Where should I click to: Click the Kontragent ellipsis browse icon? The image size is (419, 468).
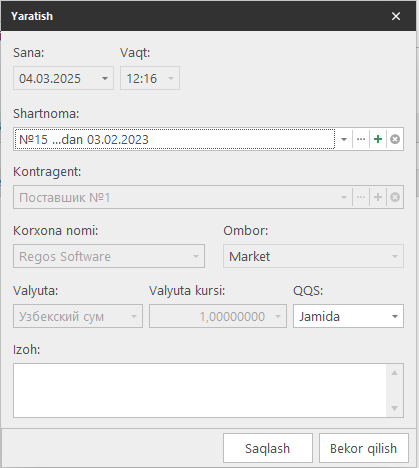coord(361,197)
